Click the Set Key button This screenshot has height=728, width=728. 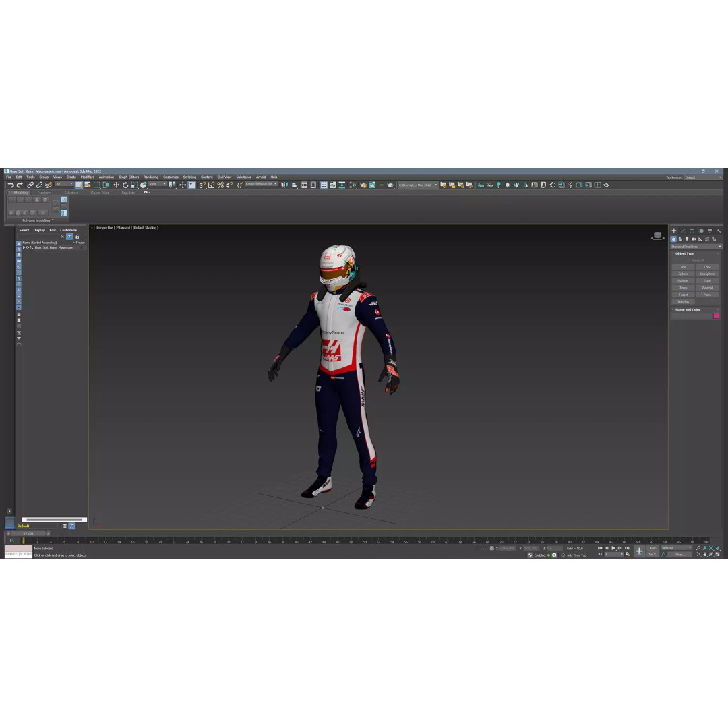(x=653, y=554)
